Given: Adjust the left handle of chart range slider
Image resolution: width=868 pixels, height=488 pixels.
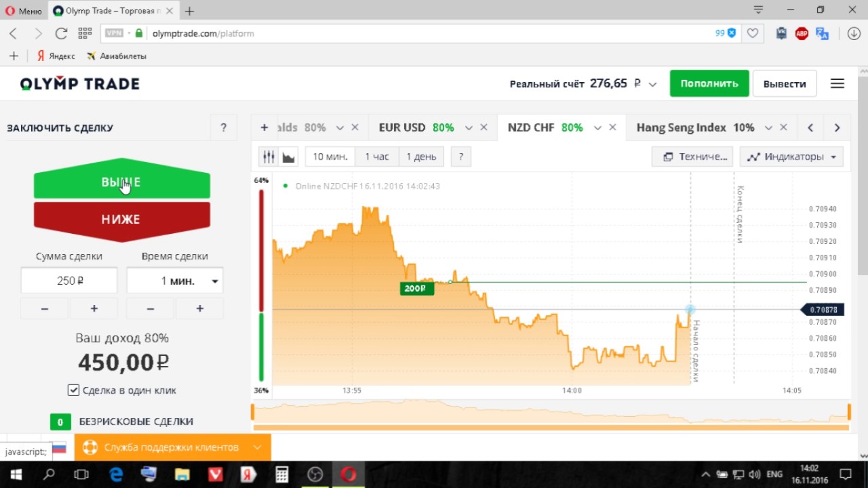Looking at the screenshot, I should click(253, 412).
